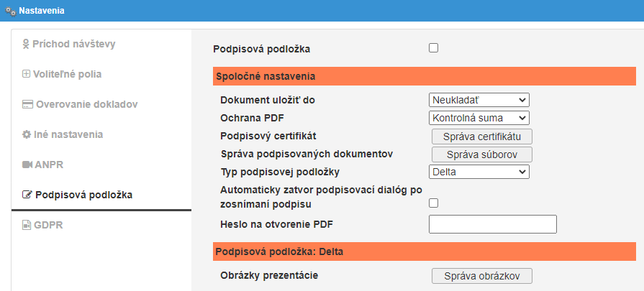Toggle auto-close signing dialog checkbox

[433, 203]
